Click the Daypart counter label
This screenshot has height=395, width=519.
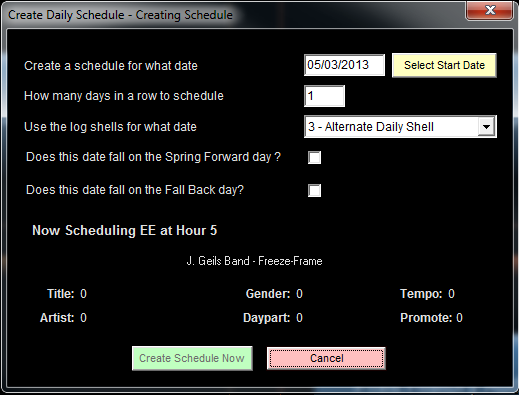click(273, 318)
